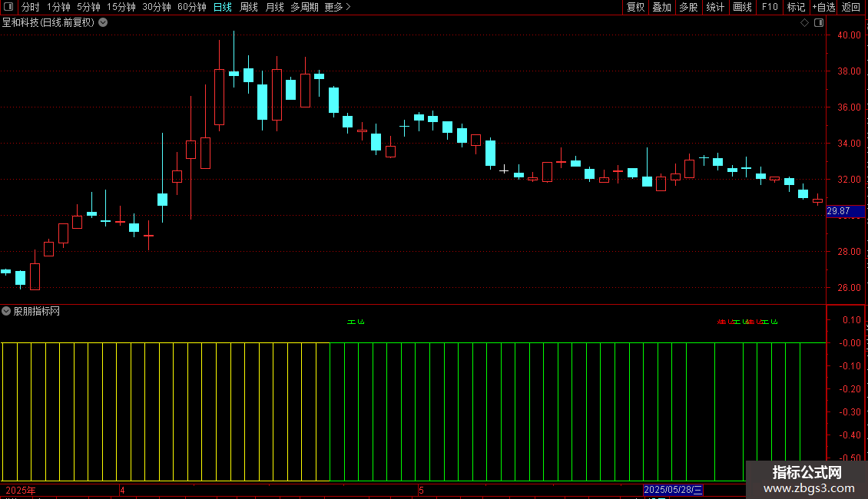The width and height of the screenshot is (868, 499).
Task: Click the 标记 mark button
Action: point(796,7)
